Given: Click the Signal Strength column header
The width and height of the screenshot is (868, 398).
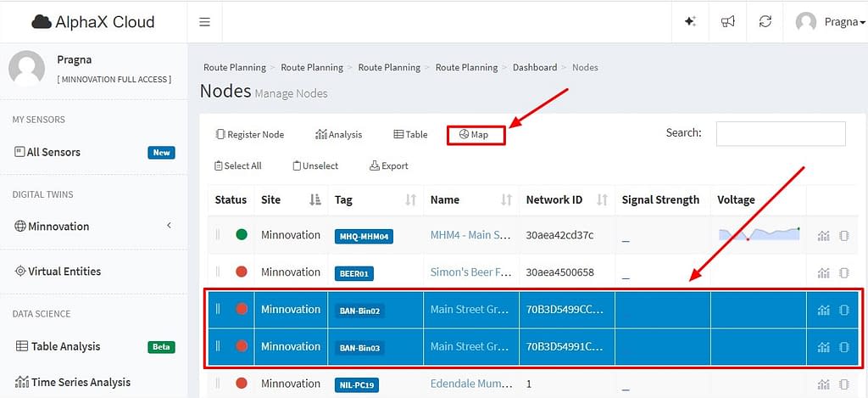Looking at the screenshot, I should coord(660,200).
